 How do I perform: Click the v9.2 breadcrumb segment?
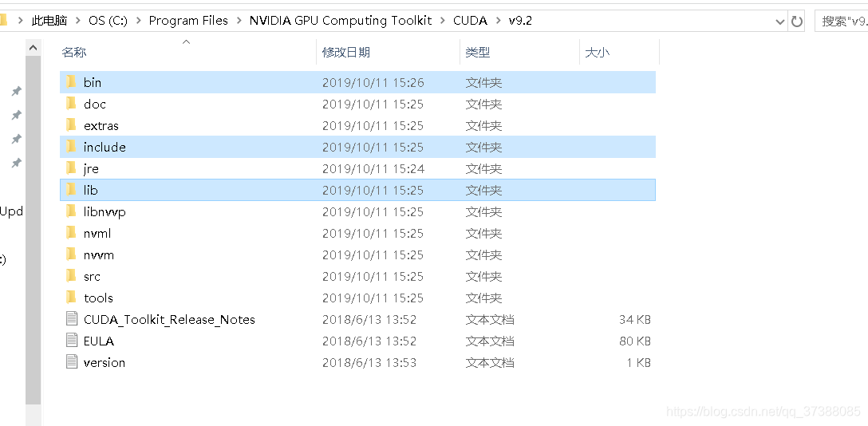pyautogui.click(x=520, y=21)
